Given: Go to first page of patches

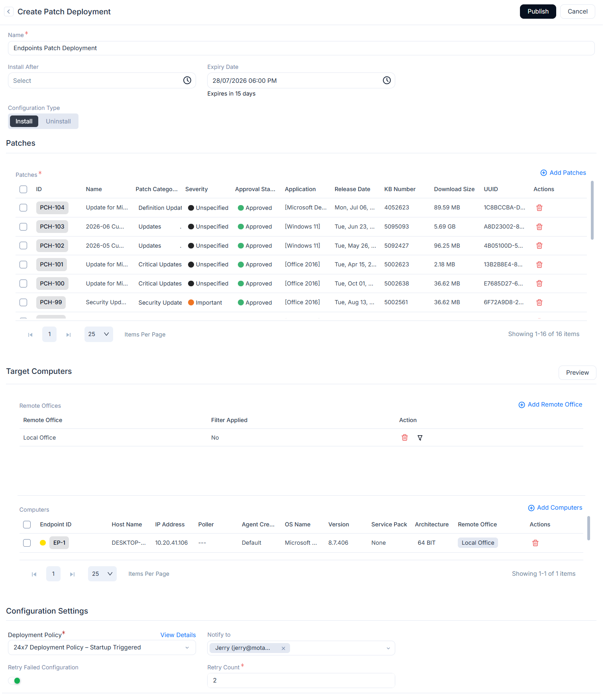Looking at the screenshot, I should click(30, 335).
